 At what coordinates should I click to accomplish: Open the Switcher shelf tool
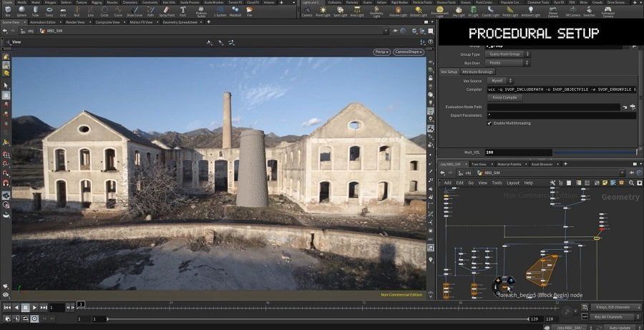tap(590, 11)
